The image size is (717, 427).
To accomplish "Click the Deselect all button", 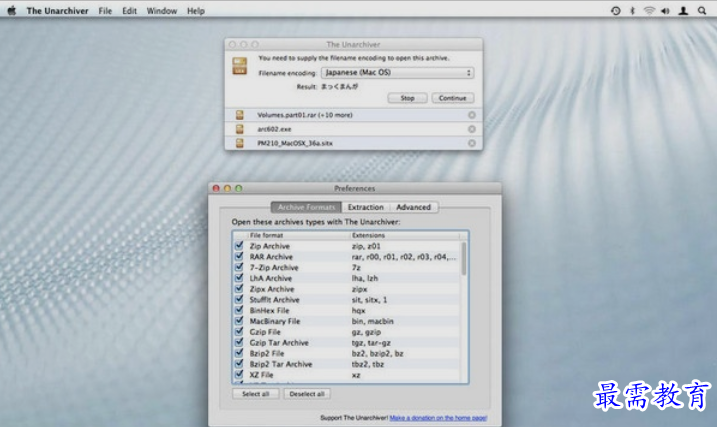I will click(x=307, y=394).
